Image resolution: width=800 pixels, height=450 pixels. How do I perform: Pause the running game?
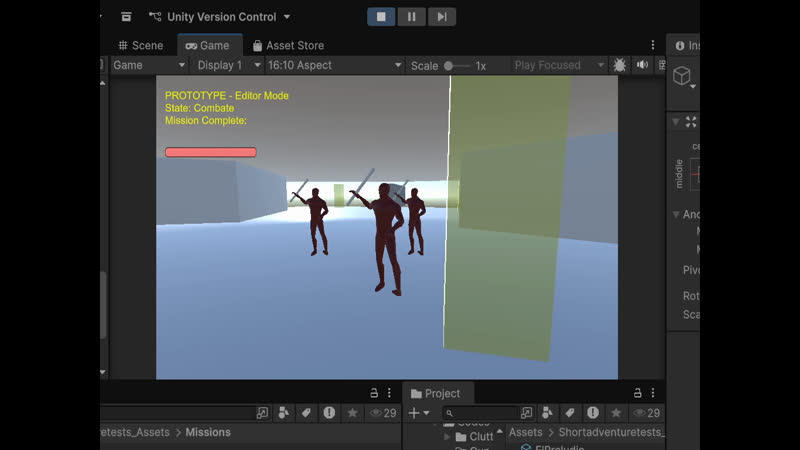click(411, 16)
